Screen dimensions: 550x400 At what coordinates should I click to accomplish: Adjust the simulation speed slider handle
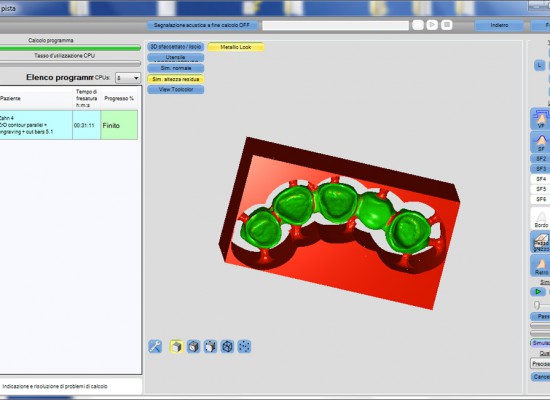click(x=537, y=305)
